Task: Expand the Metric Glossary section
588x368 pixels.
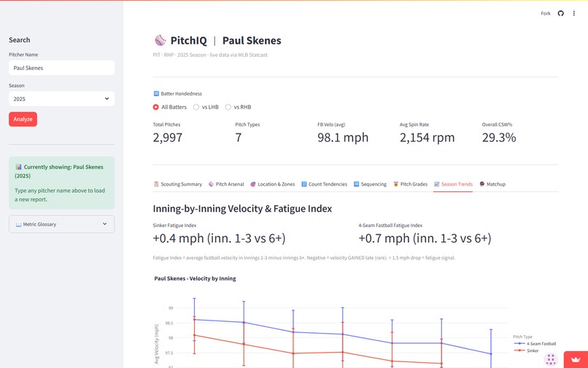Action: 61,224
